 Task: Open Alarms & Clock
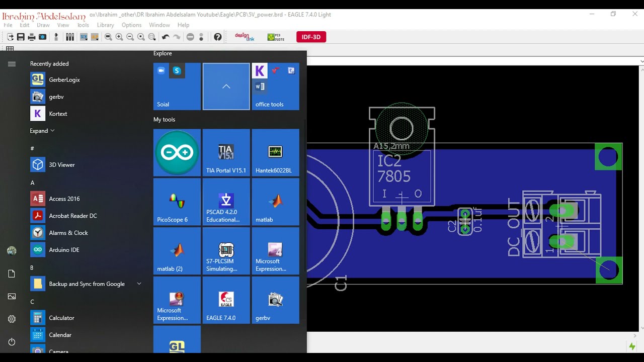click(86, 233)
